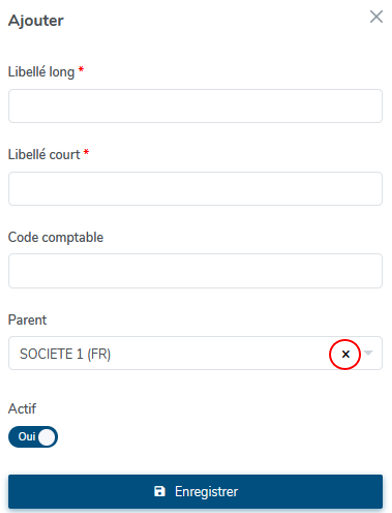Click the floppy disk save icon
This screenshot has height=513, width=392.
160,491
